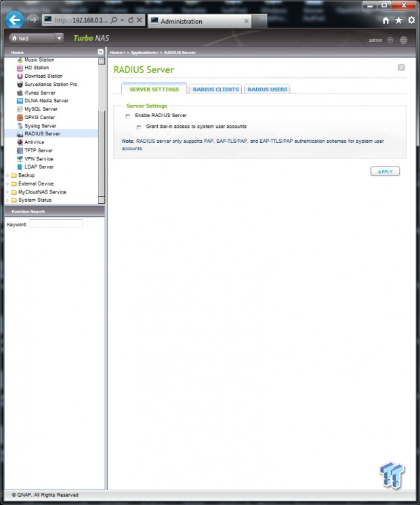Close the Administration tab
420x505 pixels.
point(247,21)
